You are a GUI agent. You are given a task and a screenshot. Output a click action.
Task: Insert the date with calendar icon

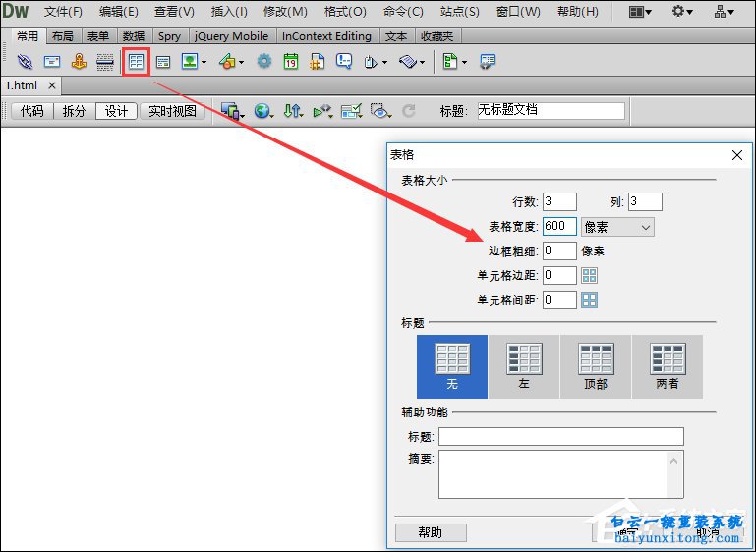pos(291,62)
